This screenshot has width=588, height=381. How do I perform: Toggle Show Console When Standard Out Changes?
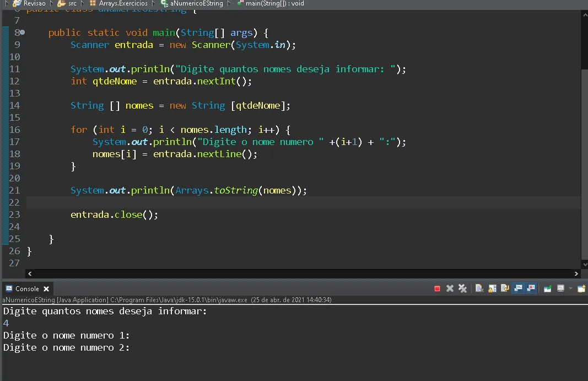pyautogui.click(x=520, y=288)
